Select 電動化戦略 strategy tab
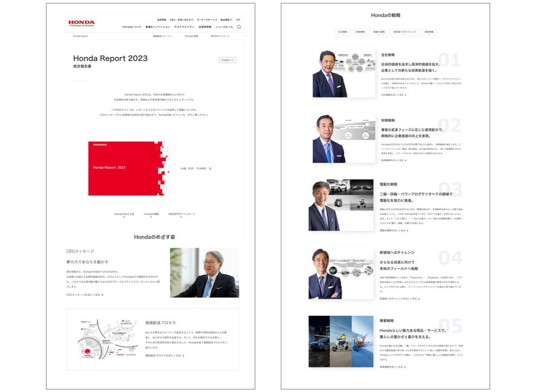The width and height of the screenshot is (537, 392). pyautogui.click(x=379, y=32)
